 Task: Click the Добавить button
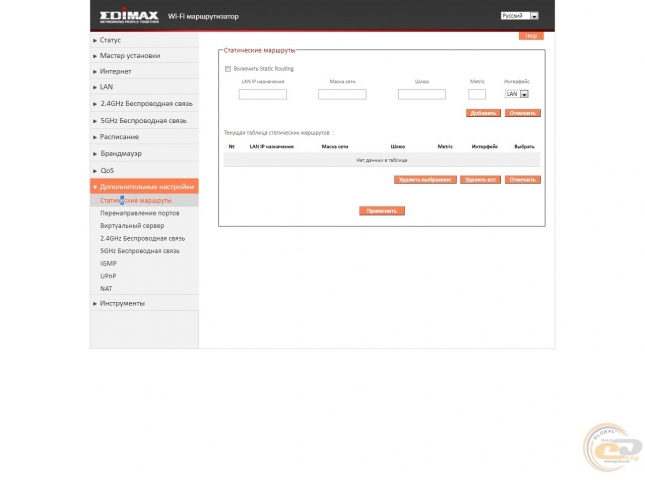(x=483, y=113)
